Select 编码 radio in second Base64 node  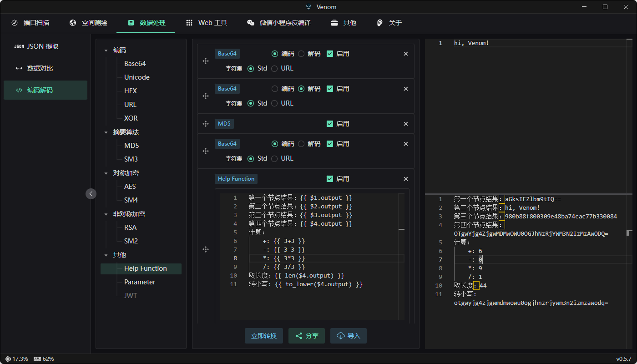pos(275,89)
